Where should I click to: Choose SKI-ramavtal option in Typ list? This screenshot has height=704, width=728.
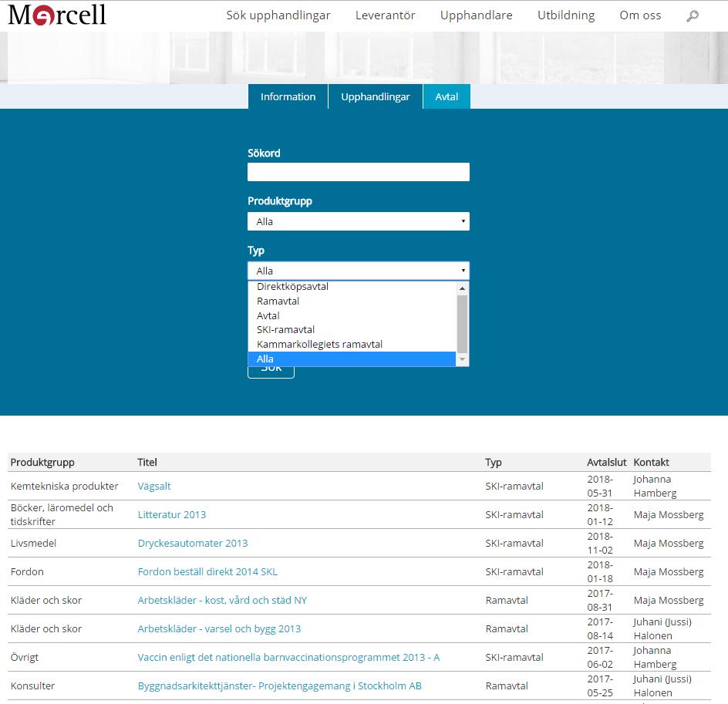pyautogui.click(x=352, y=329)
